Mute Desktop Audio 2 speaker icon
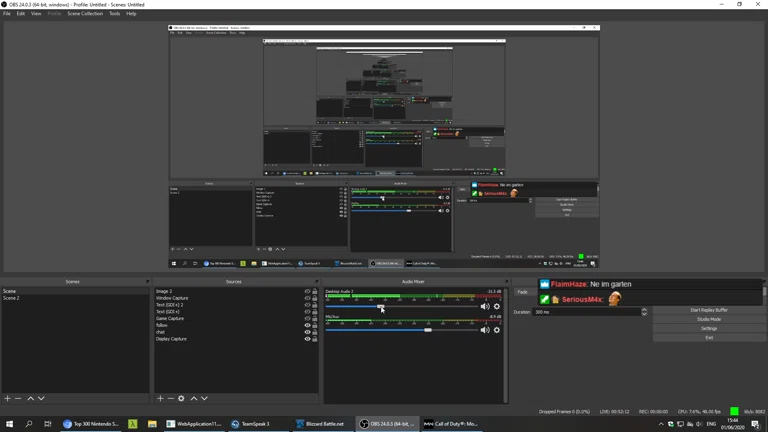This screenshot has height=432, width=768. click(485, 307)
